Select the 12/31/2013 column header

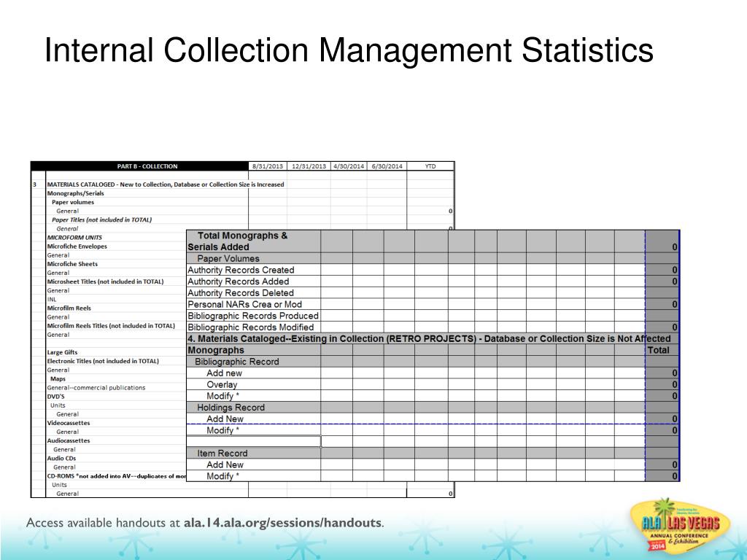point(309,166)
